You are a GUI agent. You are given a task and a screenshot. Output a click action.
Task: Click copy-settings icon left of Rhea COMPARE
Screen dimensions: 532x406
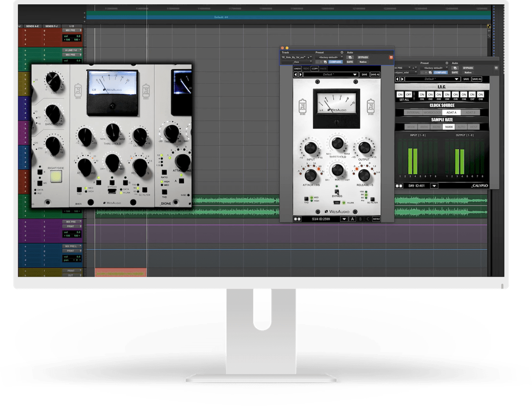point(325,62)
